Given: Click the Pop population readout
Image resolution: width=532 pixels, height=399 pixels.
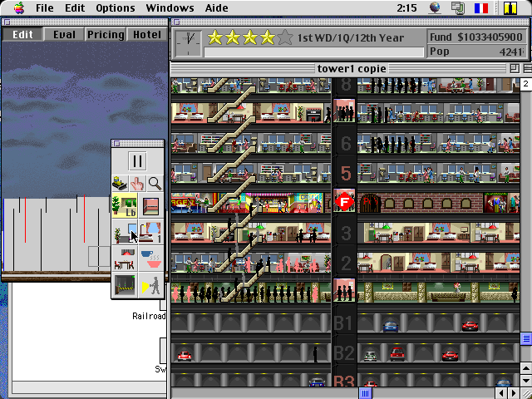Looking at the screenshot, I should click(x=476, y=52).
